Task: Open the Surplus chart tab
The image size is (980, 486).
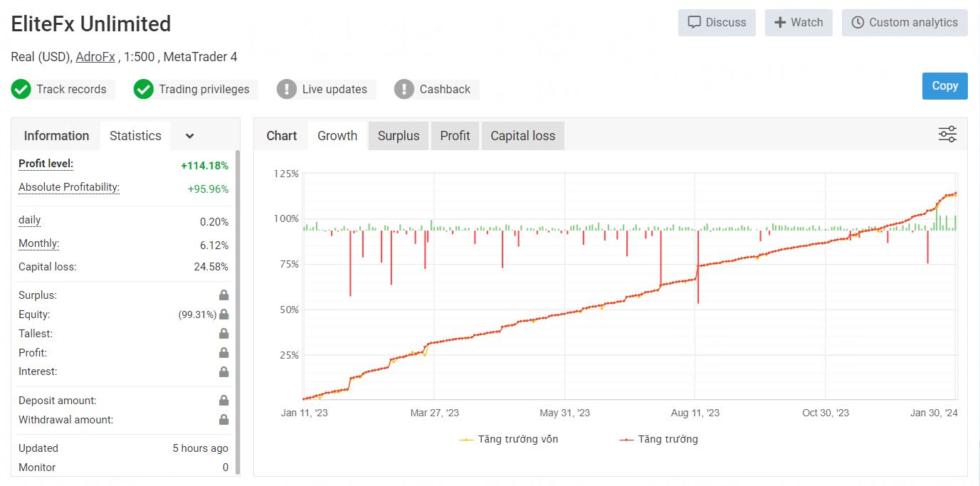Action: click(399, 136)
